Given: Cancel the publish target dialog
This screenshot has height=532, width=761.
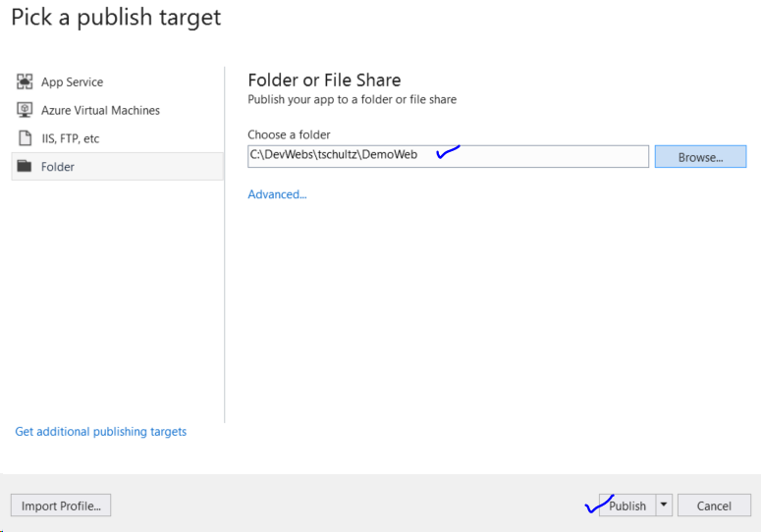Looking at the screenshot, I should tap(714, 505).
